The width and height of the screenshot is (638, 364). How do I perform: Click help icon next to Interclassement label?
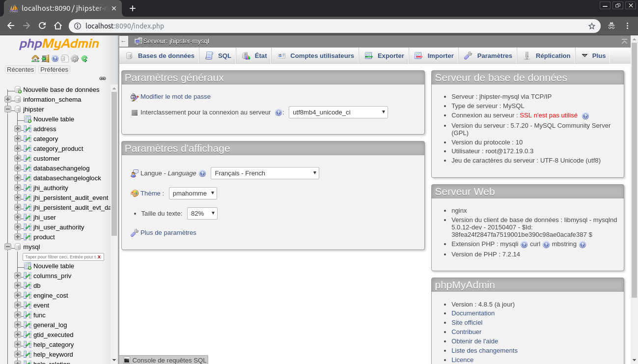[x=278, y=112]
